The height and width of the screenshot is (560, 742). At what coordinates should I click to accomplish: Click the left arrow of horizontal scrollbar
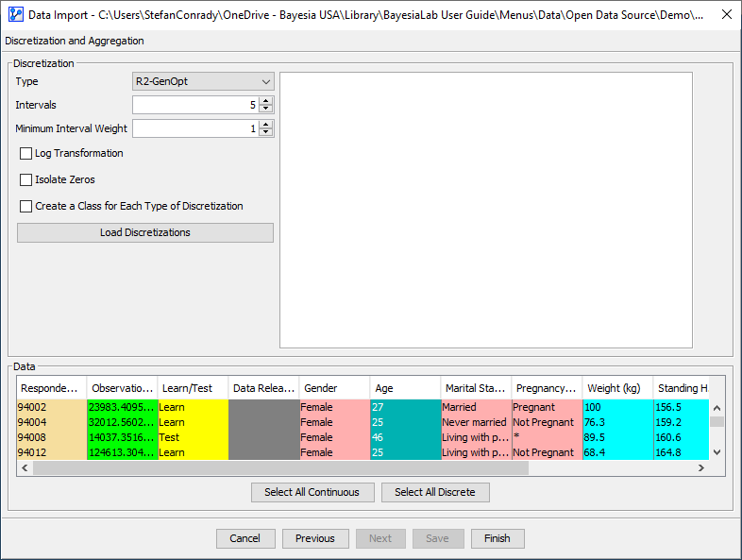25,468
